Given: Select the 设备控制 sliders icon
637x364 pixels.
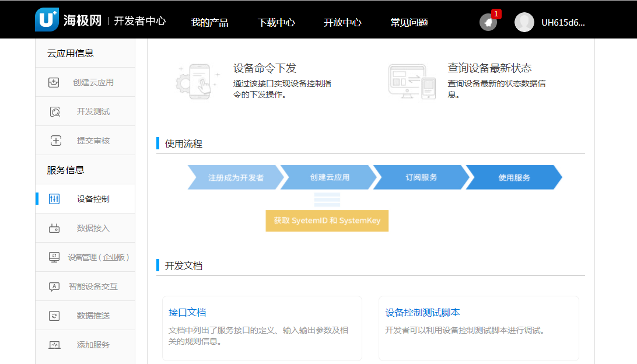Looking at the screenshot, I should pyautogui.click(x=54, y=199).
